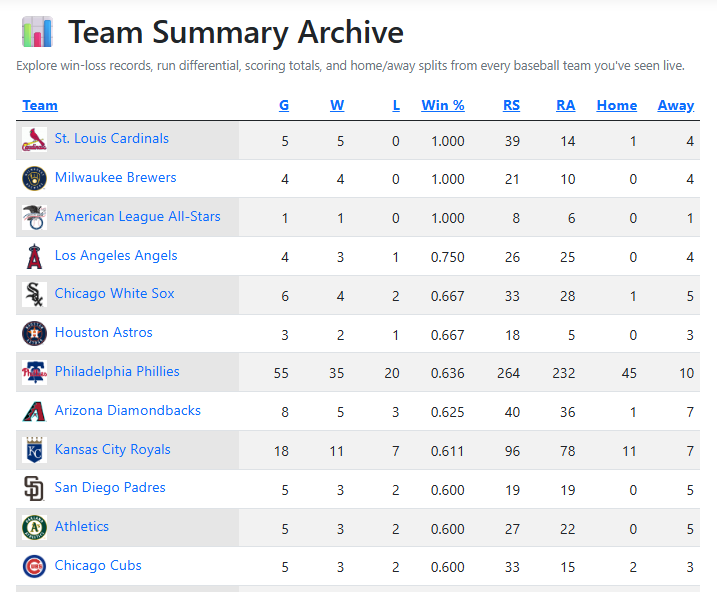Viewport: 717px width, 592px height.
Task: Sort by wins column W
Action: click(337, 106)
